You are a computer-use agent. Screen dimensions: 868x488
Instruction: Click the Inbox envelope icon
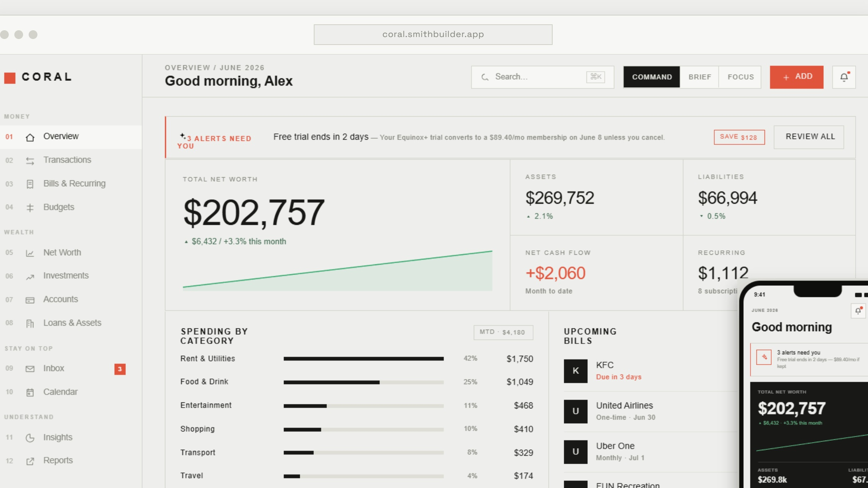(x=30, y=369)
